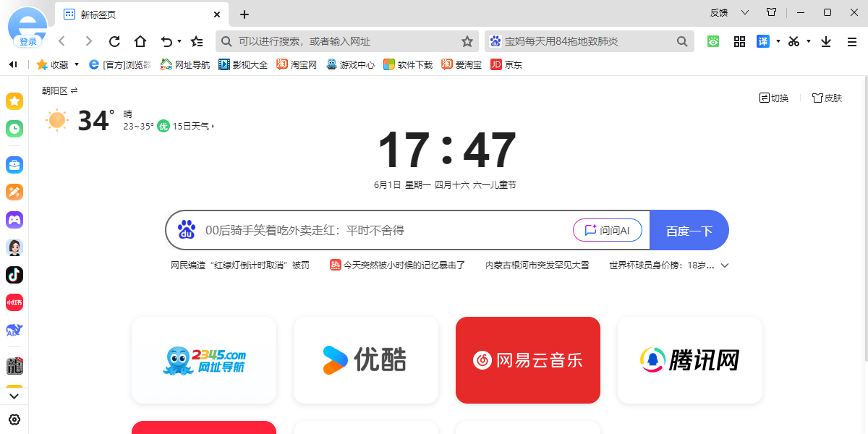This screenshot has width=868, height=434.
Task: Open news link 网民编造红绿灯倒计时取消被罚
Action: (x=240, y=265)
